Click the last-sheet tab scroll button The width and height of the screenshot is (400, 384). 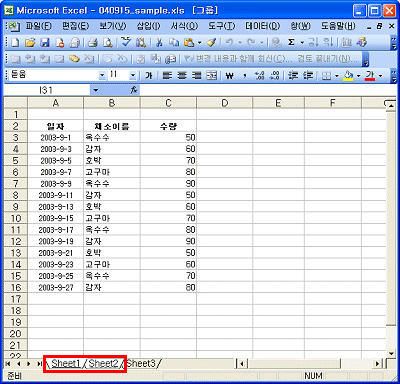coord(40,364)
